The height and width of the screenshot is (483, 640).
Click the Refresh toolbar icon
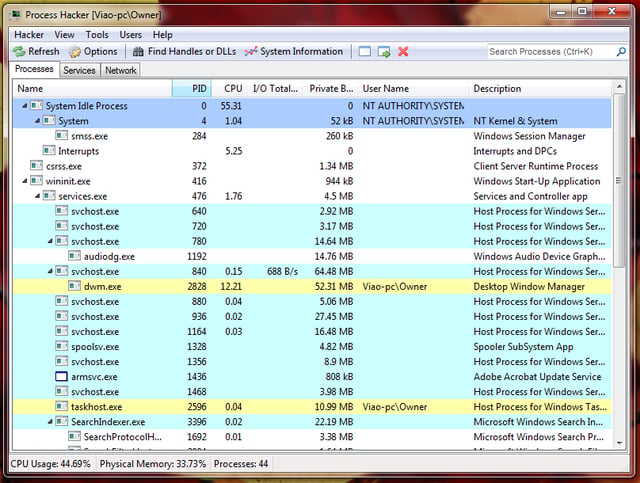(x=19, y=51)
